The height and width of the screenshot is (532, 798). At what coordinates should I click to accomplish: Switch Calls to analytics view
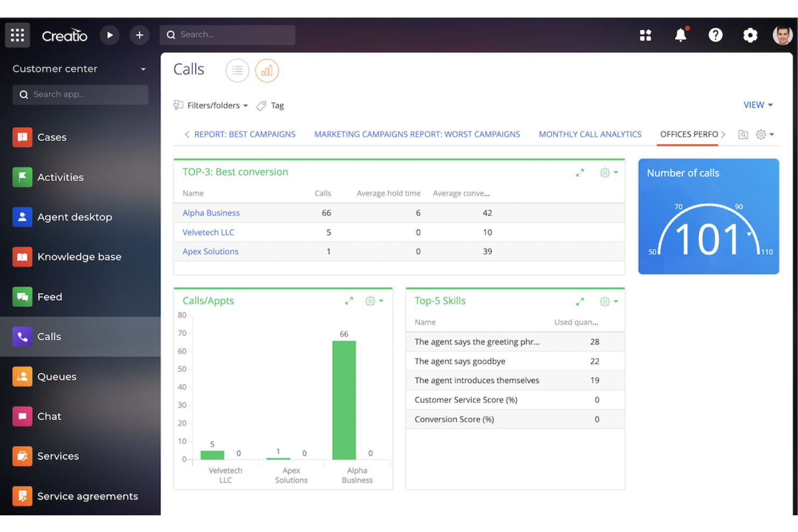[267, 70]
